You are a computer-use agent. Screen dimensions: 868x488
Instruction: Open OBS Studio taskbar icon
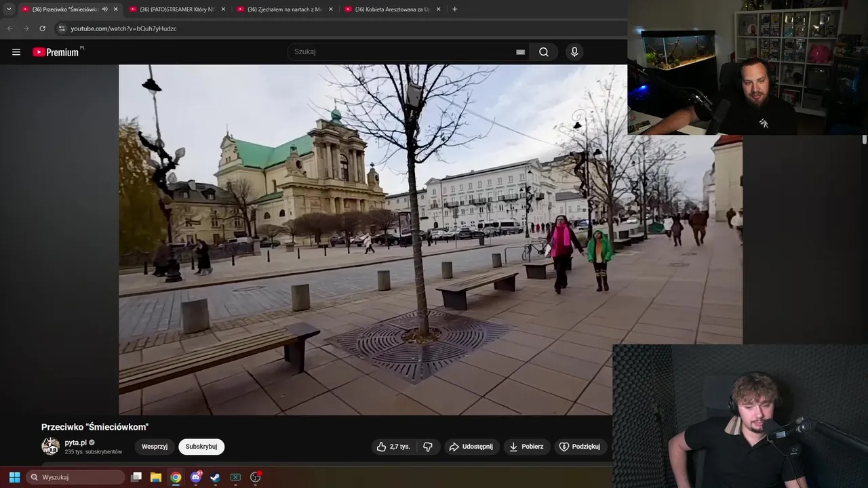[256, 477]
